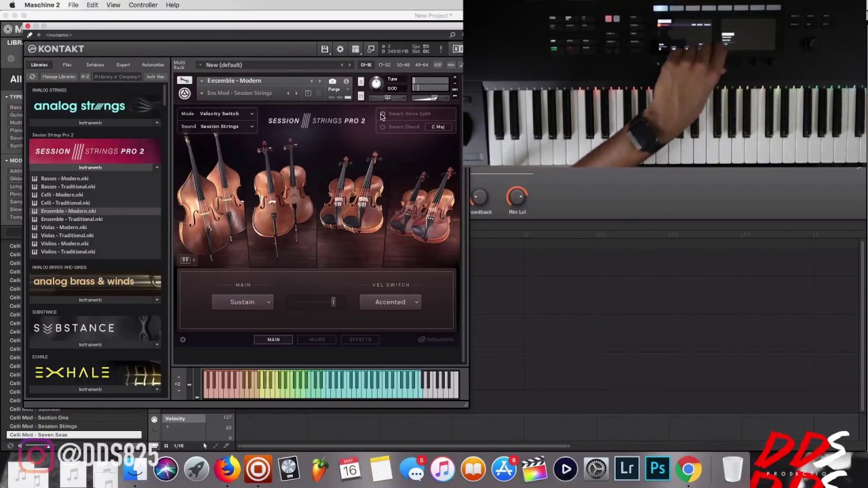868x488 pixels.
Task: Adjust the Rtn Lvl knob
Action: point(517,197)
